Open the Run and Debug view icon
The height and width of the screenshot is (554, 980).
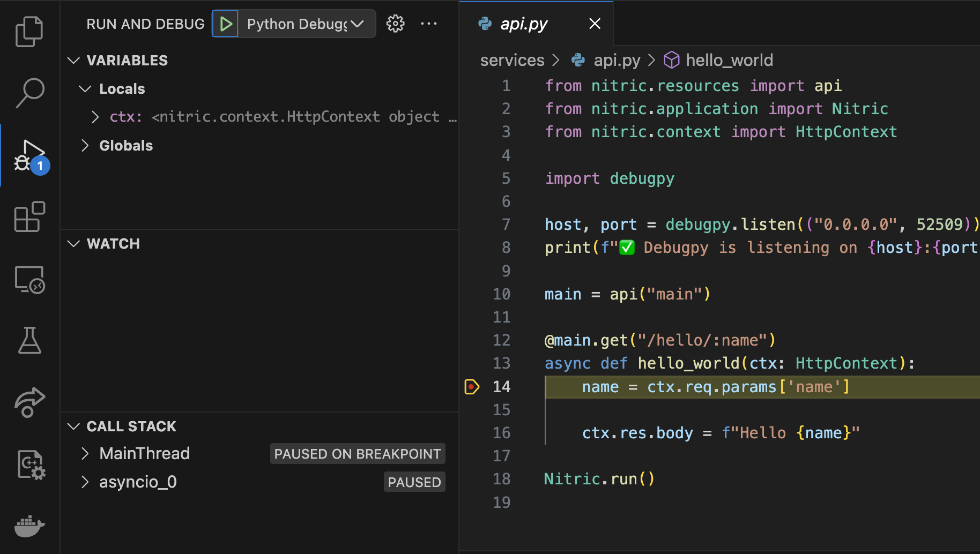coord(31,156)
